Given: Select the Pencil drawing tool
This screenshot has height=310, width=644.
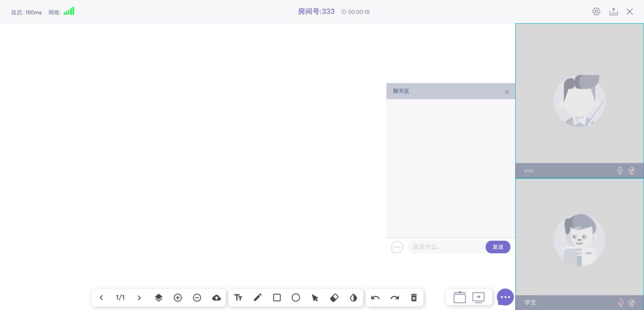Looking at the screenshot, I should pos(258,298).
